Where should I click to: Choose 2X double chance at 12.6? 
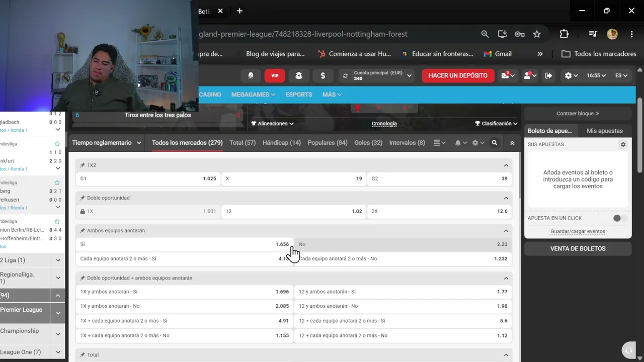click(x=439, y=211)
